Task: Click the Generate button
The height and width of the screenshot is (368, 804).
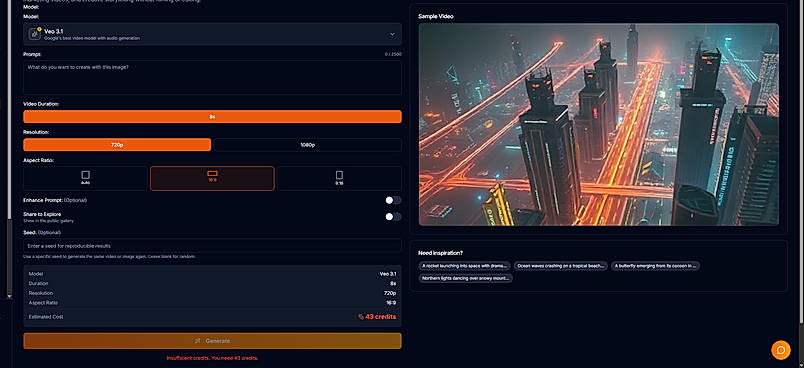Action: 212,341
